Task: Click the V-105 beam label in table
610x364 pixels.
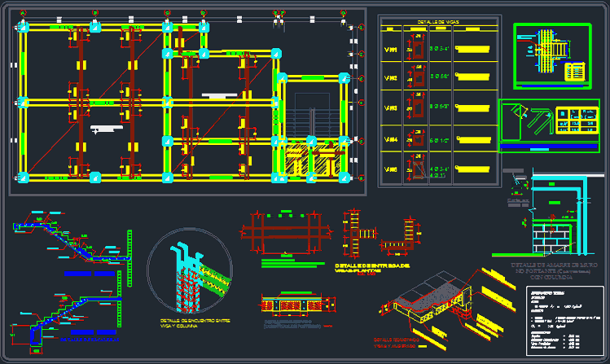Action: click(x=391, y=170)
